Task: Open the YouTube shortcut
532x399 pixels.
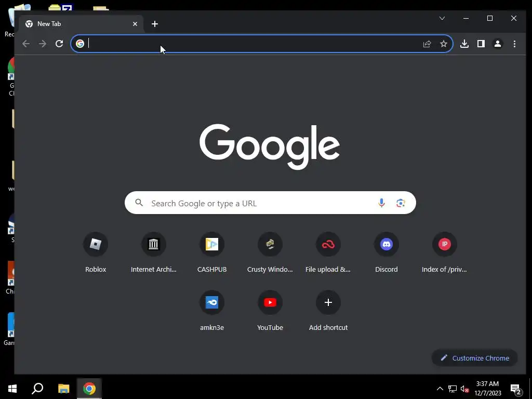Action: (270, 311)
